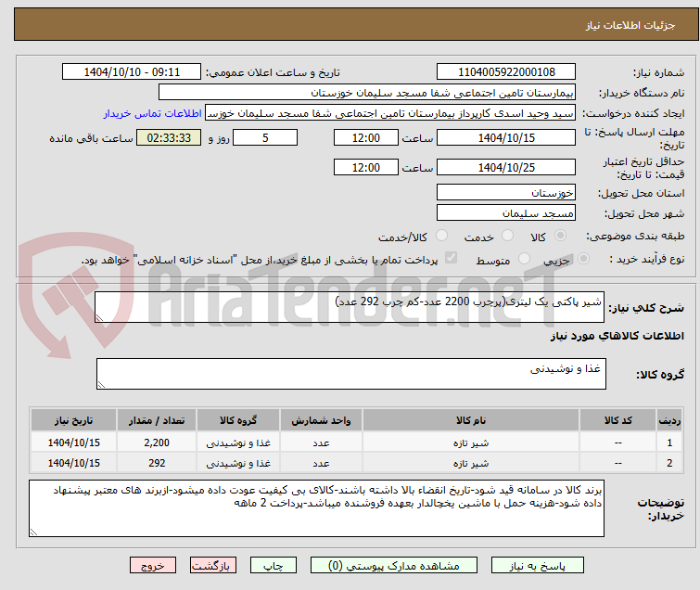This screenshot has height=590, width=700.
Task: Click the پاسخ به نیاز button
Action: (x=537, y=566)
